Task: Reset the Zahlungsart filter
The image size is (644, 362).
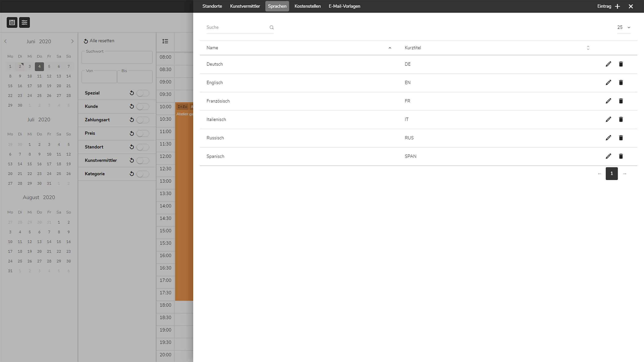Action: 132,120
